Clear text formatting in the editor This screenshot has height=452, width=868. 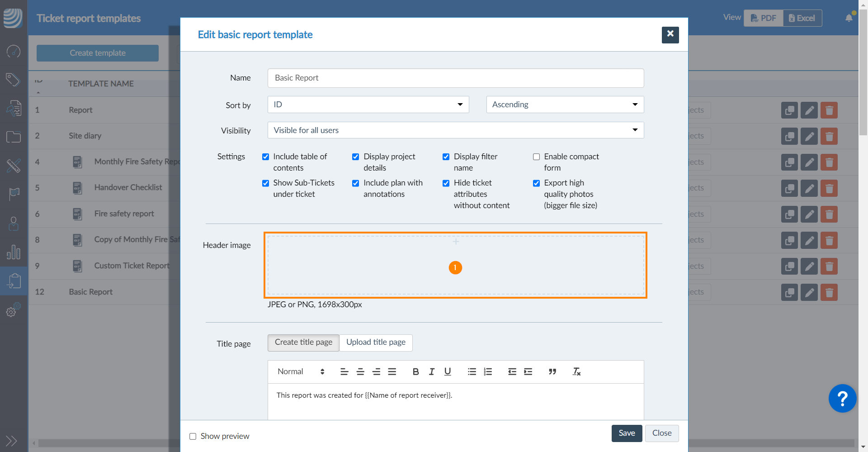(576, 371)
